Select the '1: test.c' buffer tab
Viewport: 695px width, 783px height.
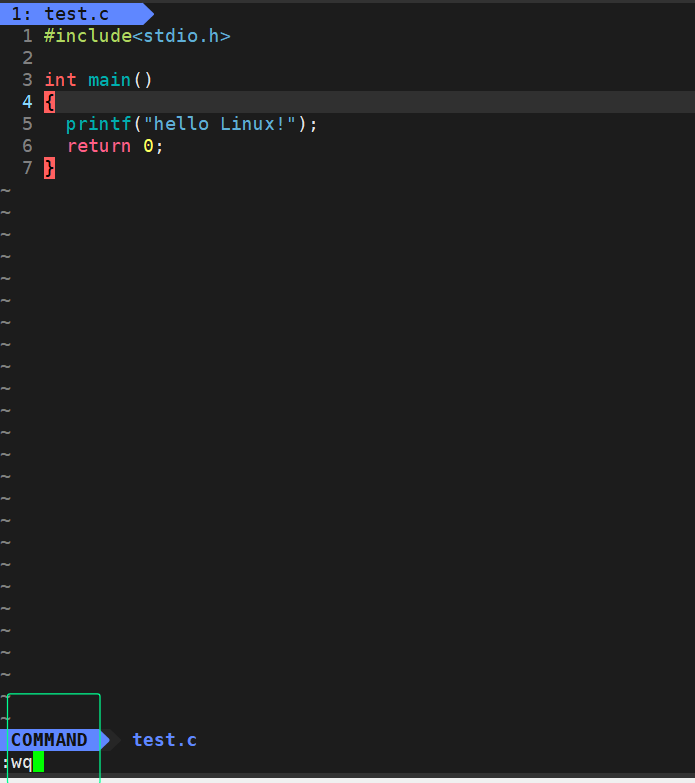(x=75, y=14)
